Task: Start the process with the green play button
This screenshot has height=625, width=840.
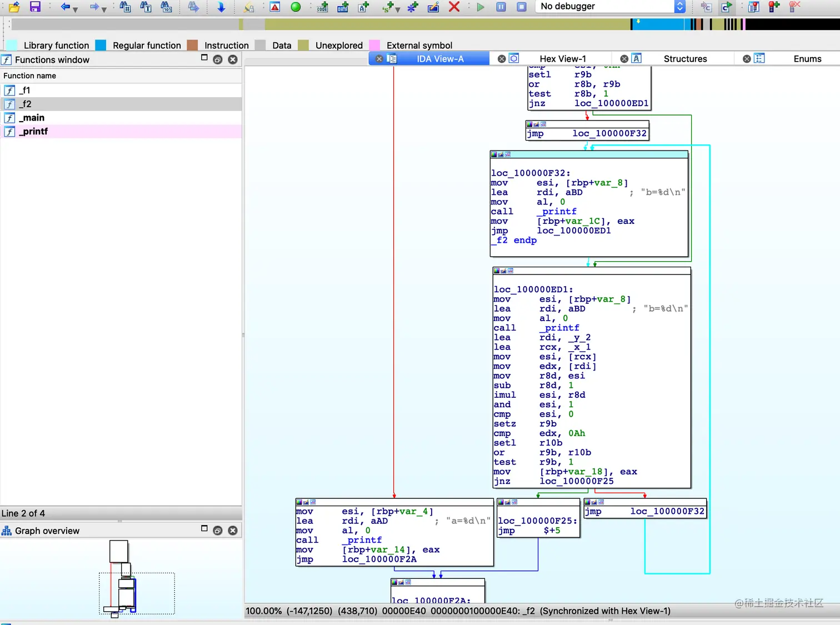Action: point(481,7)
